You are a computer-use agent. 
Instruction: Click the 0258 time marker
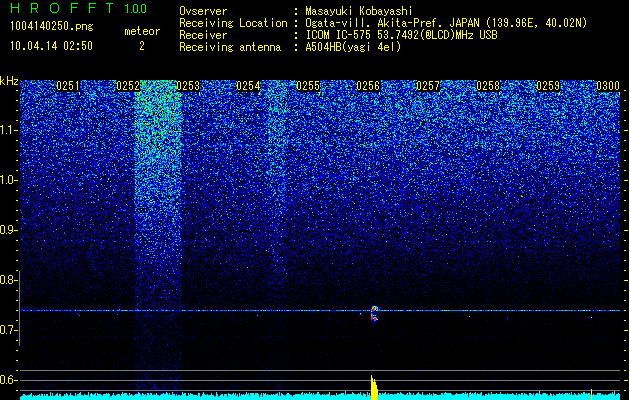point(488,86)
